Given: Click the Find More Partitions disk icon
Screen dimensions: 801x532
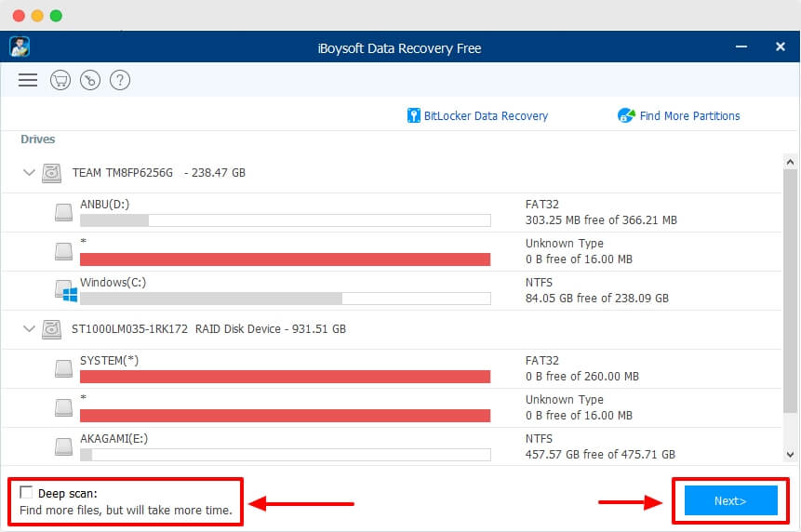Looking at the screenshot, I should pyautogui.click(x=626, y=115).
